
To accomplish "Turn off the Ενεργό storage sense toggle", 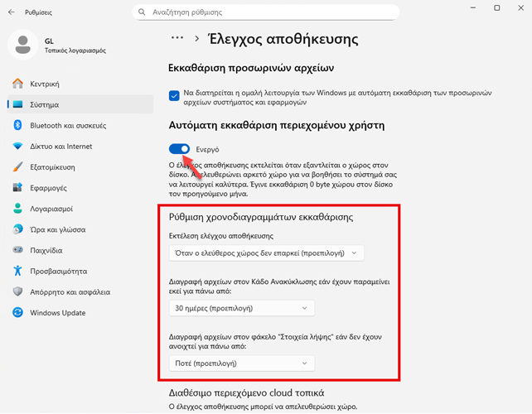I will tap(179, 149).
